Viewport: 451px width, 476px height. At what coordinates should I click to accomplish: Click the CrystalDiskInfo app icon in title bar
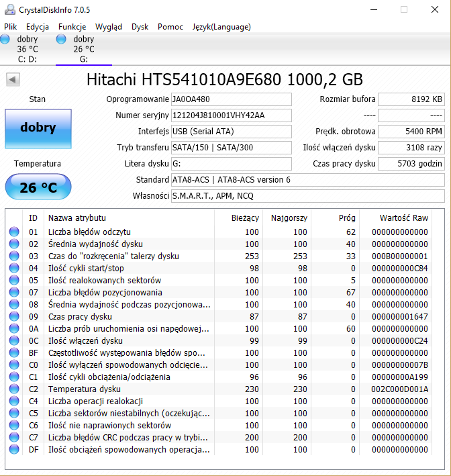pyautogui.click(x=9, y=9)
